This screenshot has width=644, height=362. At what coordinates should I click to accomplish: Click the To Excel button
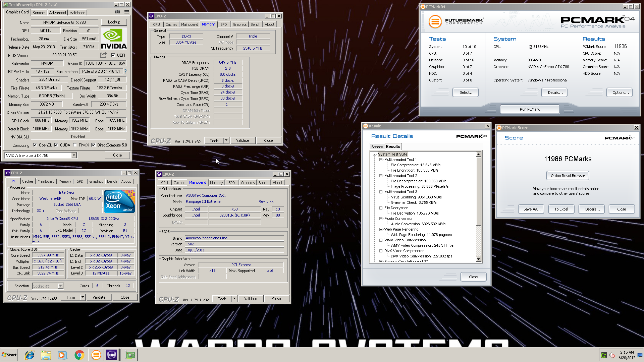561,209
